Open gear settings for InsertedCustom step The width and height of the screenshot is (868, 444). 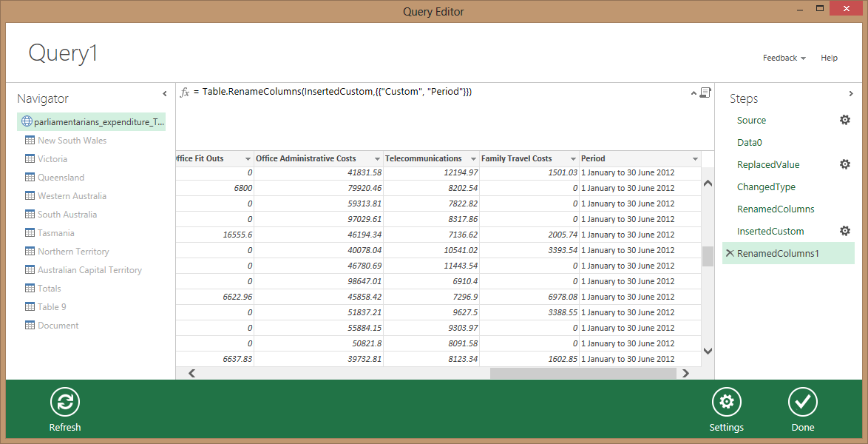845,231
